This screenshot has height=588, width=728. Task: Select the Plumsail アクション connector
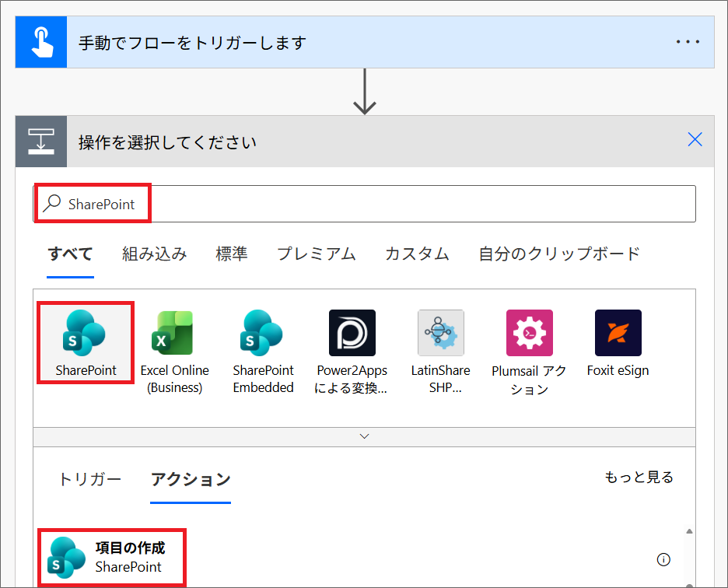click(x=530, y=352)
